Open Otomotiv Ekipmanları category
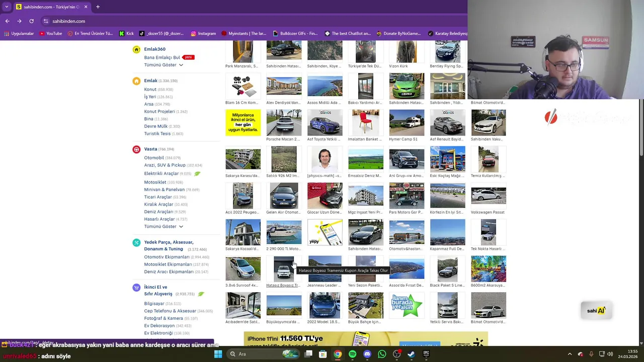Screen dimensions: 644x362 tap(167, 257)
